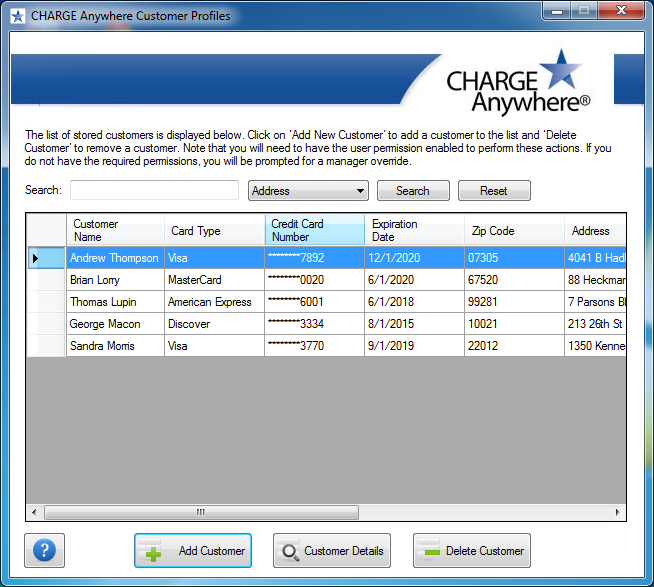654x587 pixels.
Task: Sort by Expiration Date column header
Action: [414, 230]
